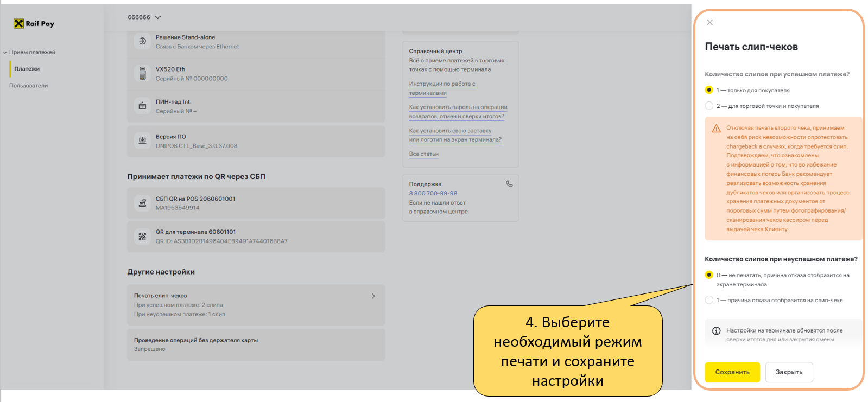
Task: Click the Stand-alone solution icon
Action: (142, 41)
